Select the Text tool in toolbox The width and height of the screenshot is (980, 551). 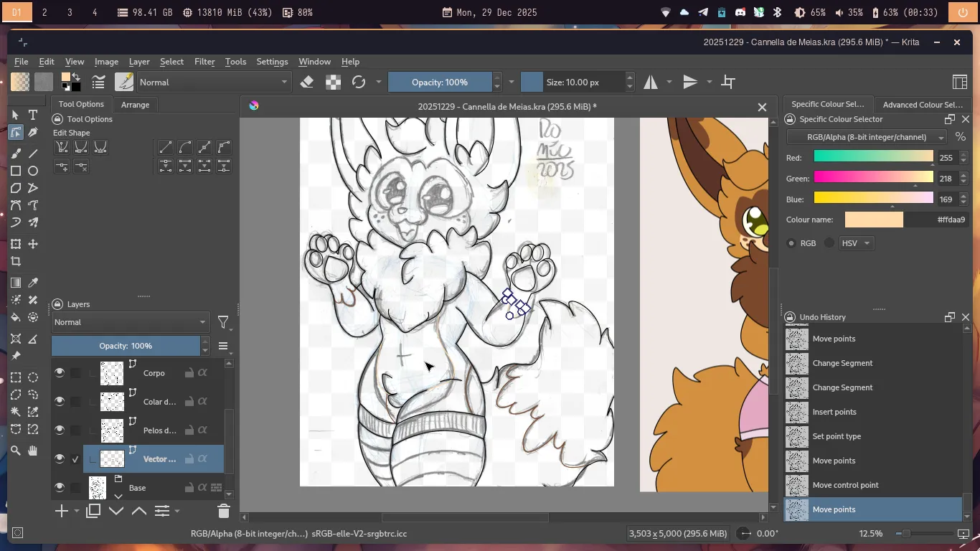(x=33, y=115)
